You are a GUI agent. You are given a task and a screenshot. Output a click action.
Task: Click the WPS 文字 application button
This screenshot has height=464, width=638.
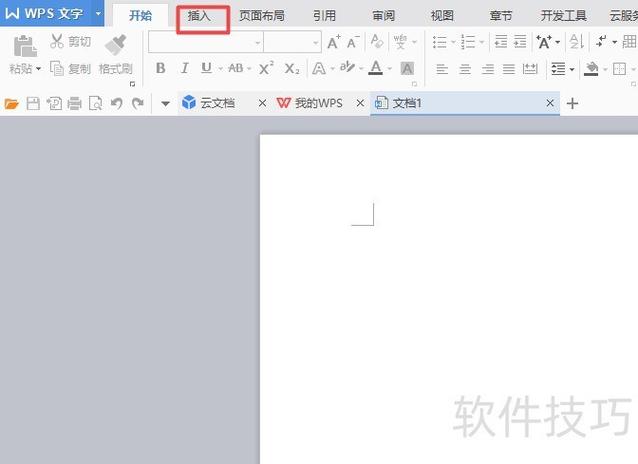(44, 14)
